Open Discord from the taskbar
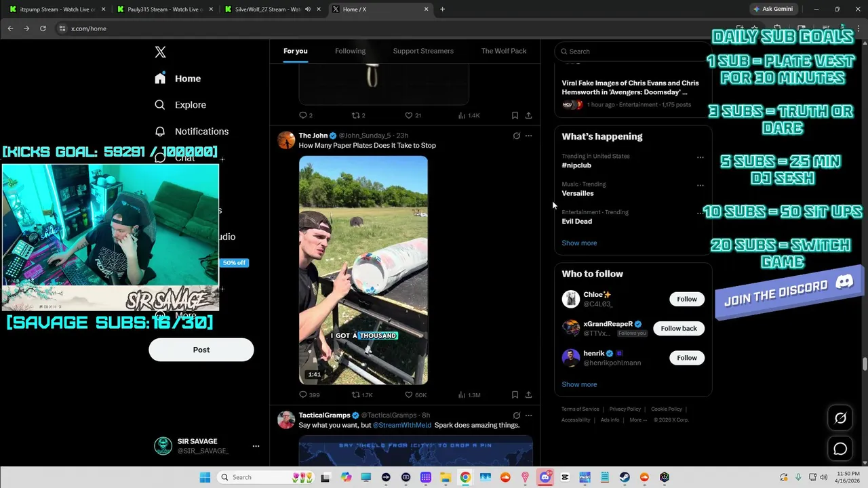The image size is (868, 488). coord(545,477)
